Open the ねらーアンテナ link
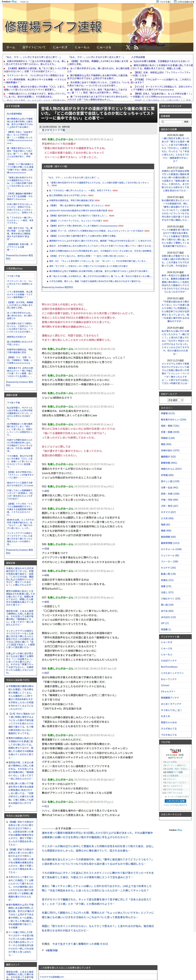This screenshot has height=980, width=196. coord(168,679)
